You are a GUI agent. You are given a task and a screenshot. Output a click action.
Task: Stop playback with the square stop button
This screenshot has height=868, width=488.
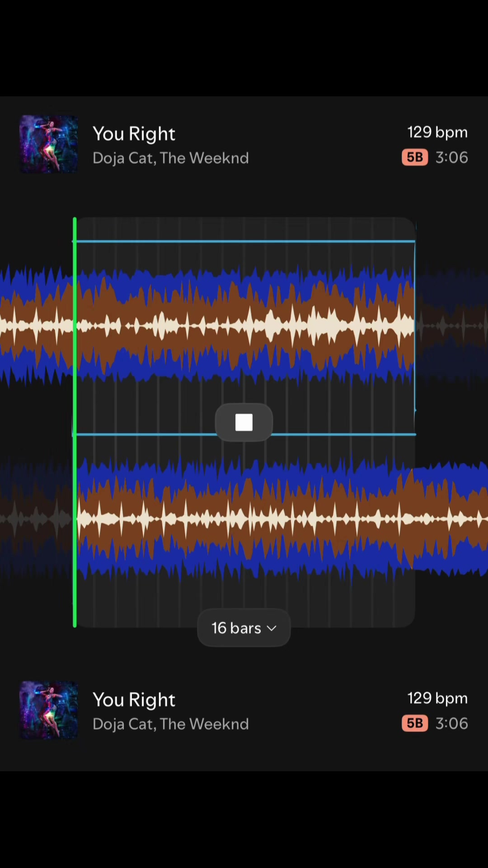pos(244,422)
